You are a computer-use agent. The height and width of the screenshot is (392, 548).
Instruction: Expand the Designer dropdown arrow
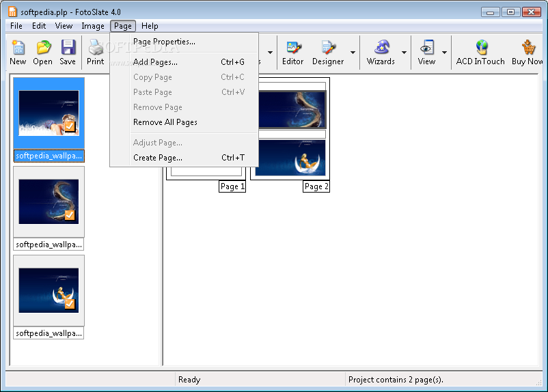tap(353, 53)
